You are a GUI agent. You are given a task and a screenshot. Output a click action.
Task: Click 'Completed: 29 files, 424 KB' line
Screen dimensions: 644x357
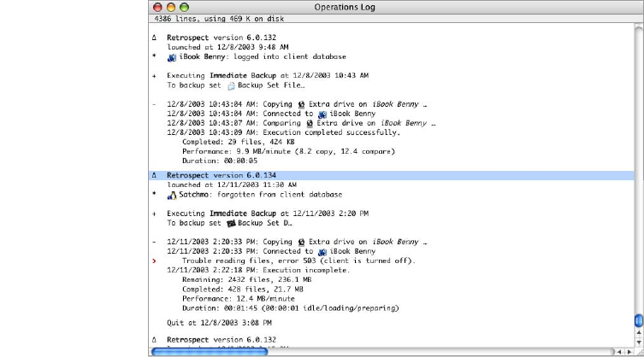[239, 142]
